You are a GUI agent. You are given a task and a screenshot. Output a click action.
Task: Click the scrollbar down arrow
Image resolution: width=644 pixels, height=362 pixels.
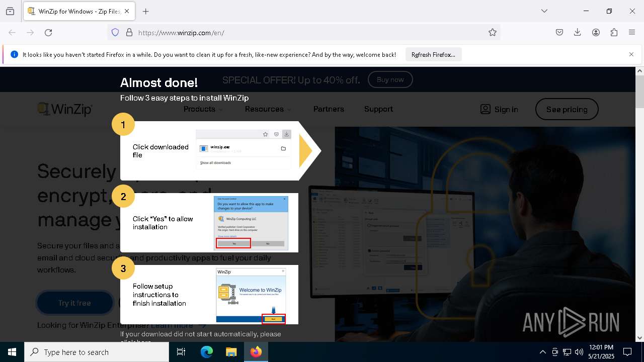[639, 338]
